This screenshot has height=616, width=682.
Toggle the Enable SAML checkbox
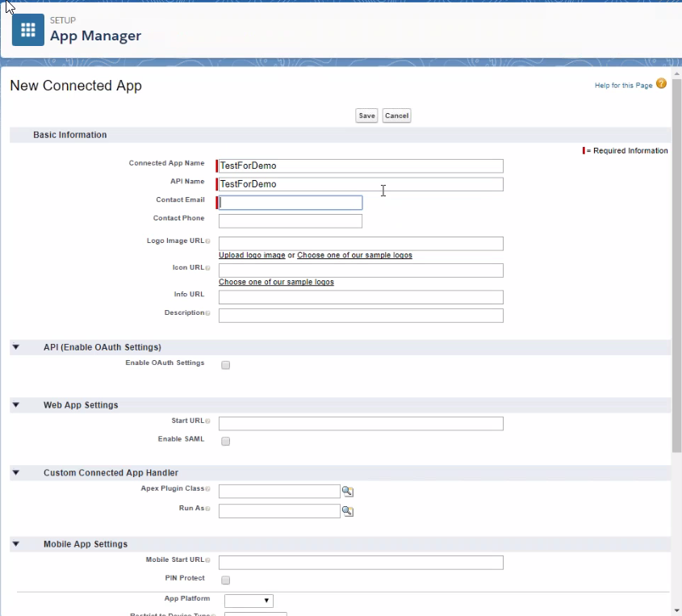pyautogui.click(x=226, y=442)
